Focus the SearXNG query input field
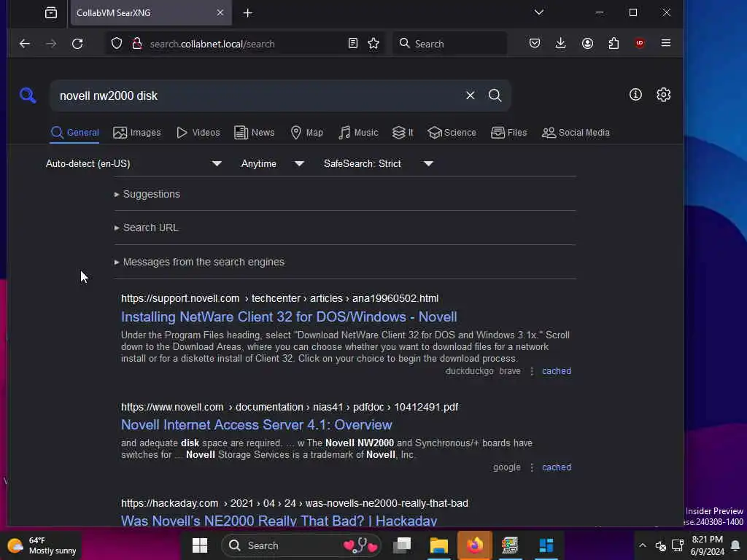Viewport: 747px width, 560px height. coord(258,96)
